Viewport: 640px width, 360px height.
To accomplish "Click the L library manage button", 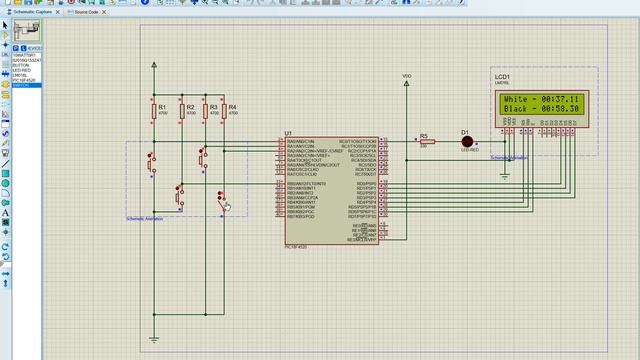I will point(23,48).
